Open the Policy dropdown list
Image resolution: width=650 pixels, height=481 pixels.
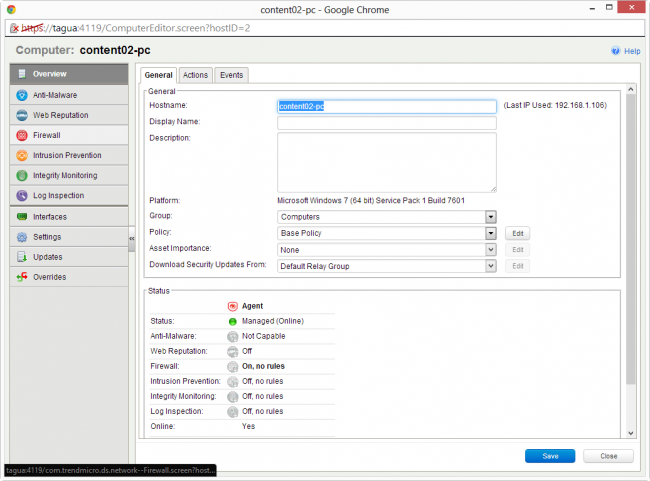click(490, 233)
